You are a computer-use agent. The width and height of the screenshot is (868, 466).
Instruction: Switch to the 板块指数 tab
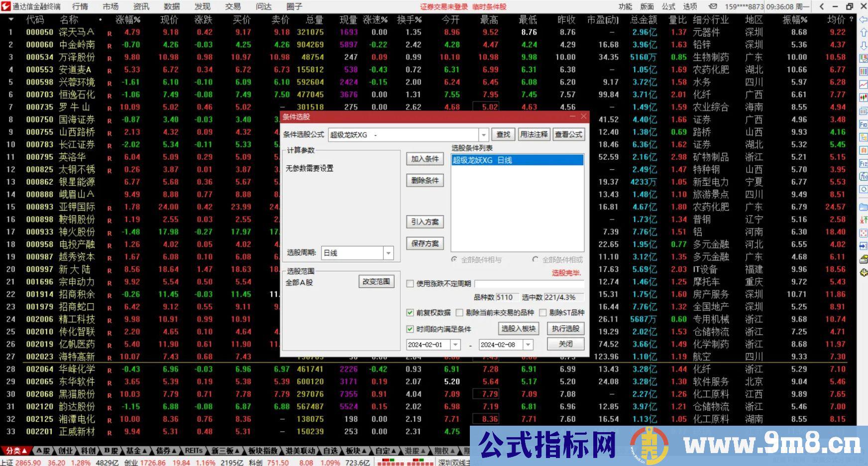(263, 451)
